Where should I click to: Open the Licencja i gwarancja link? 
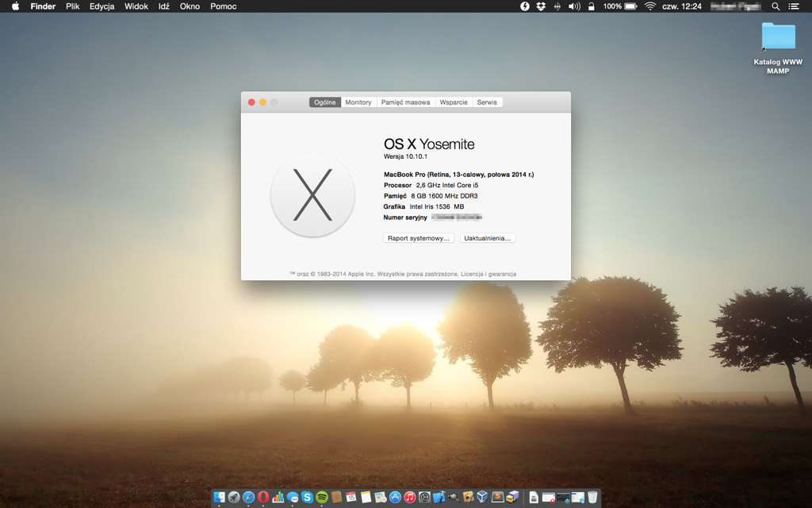[488, 274]
